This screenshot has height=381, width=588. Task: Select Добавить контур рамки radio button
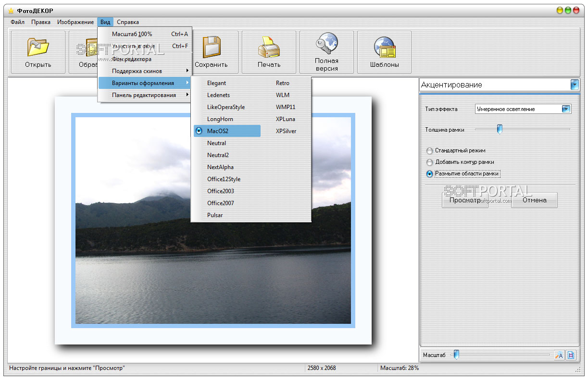(x=430, y=162)
